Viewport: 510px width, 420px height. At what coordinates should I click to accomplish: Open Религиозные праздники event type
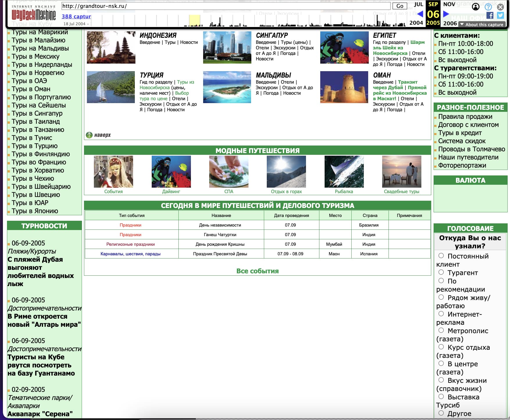coord(130,244)
